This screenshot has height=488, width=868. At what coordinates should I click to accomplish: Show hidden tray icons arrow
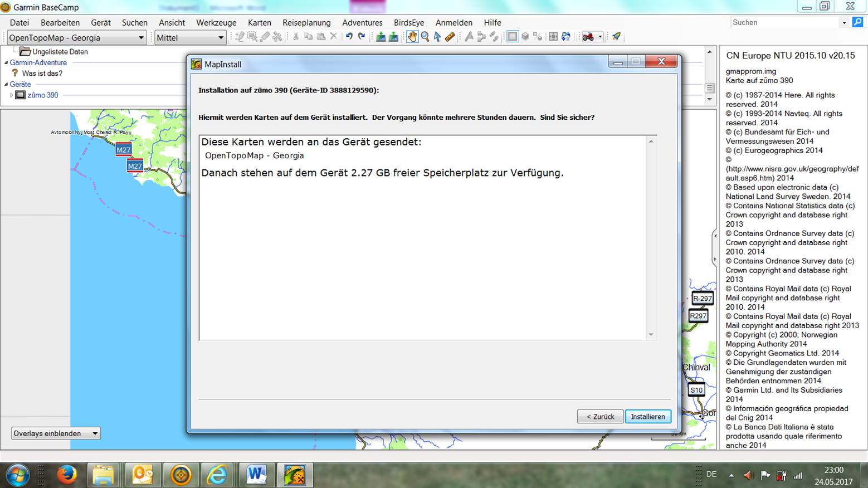tap(731, 475)
